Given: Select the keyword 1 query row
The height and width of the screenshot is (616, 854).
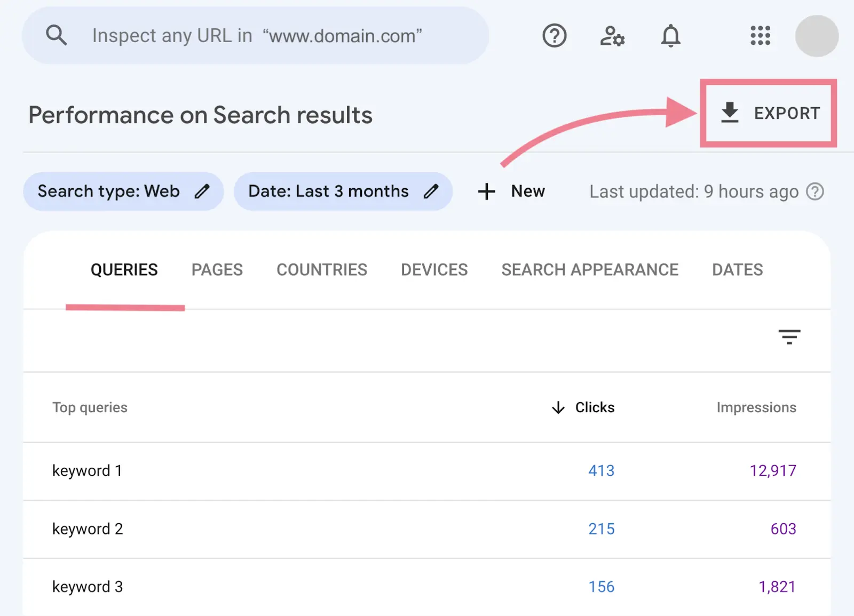Looking at the screenshot, I should [88, 471].
